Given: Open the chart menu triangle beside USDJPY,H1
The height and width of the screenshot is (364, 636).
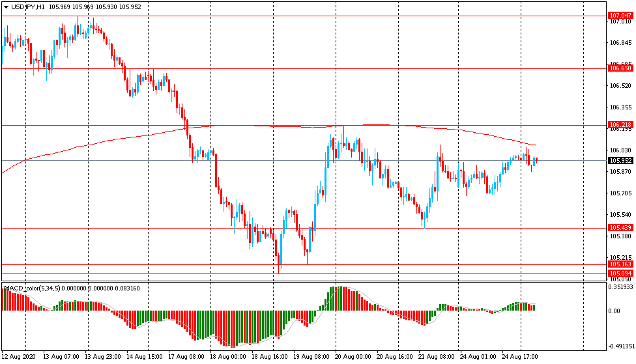Looking at the screenshot, I should [6, 7].
